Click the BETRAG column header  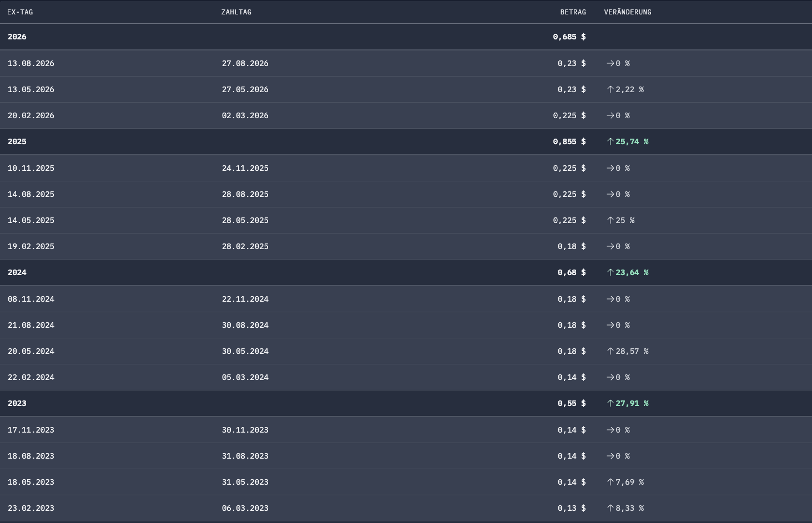coord(573,12)
